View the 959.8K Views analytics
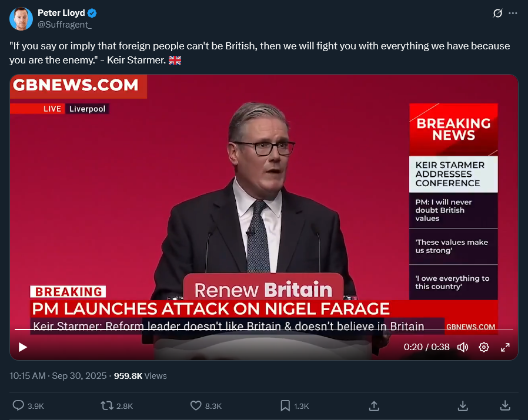This screenshot has height=420, width=528. click(140, 376)
